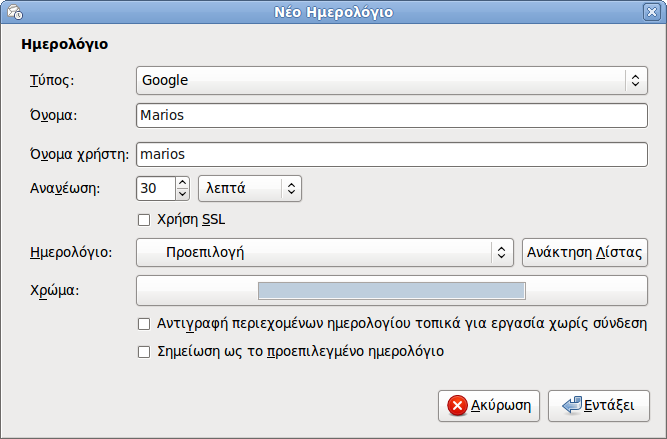
Task: Click the Νέο Ημερολόγιο title bar
Action: (x=334, y=12)
